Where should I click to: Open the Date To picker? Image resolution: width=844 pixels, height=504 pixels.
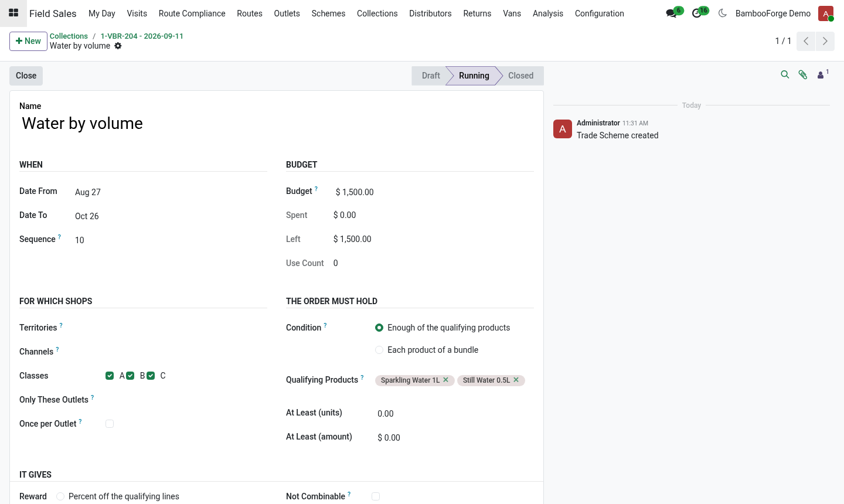[170, 216]
